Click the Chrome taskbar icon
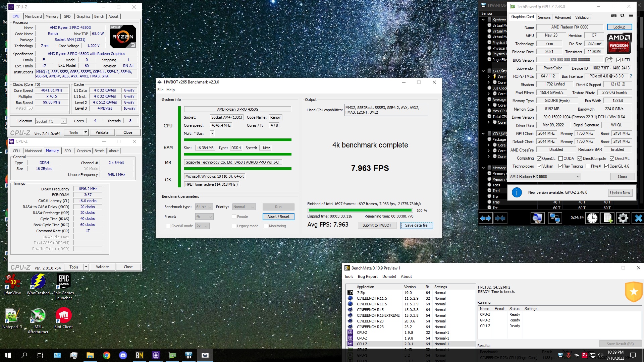This screenshot has width=644, height=362. pos(107,355)
